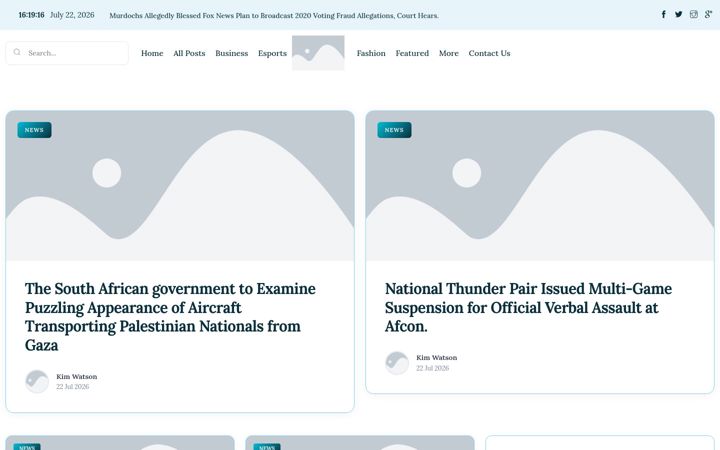Screen dimensions: 720x450
Task: Open the Facebook social icon
Action: (x=664, y=14)
